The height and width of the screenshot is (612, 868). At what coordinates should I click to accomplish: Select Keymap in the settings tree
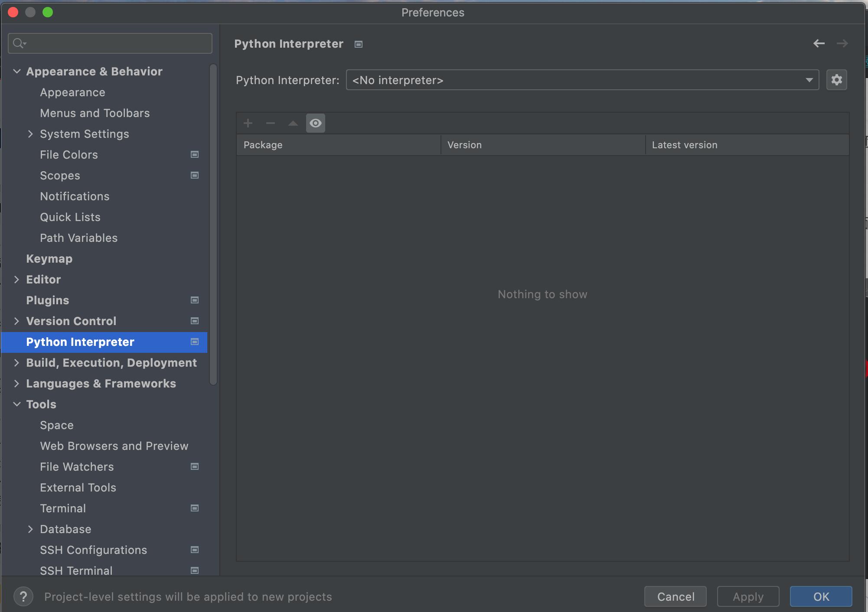[x=49, y=259]
